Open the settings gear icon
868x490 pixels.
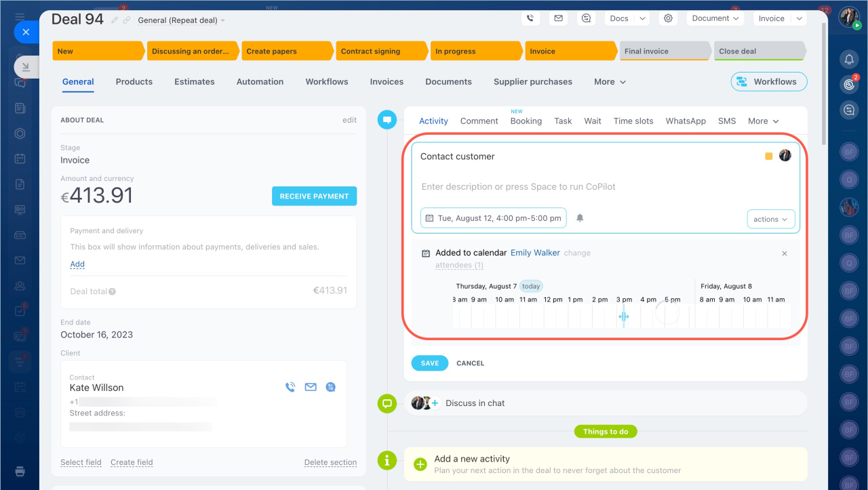[668, 18]
